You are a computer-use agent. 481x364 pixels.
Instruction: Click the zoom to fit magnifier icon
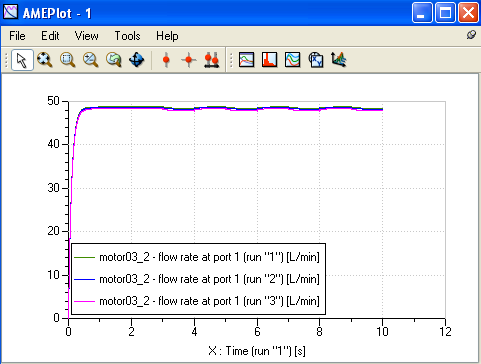tap(45, 60)
